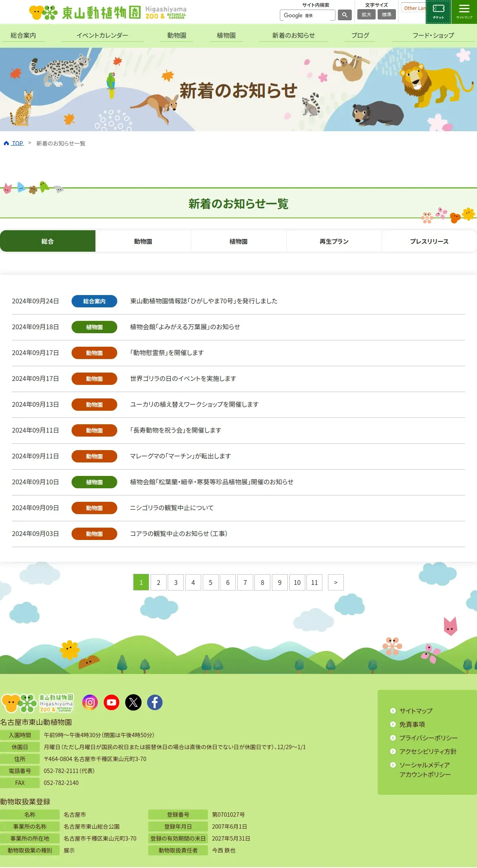Go to pagination page 5
Image resolution: width=477 pixels, height=868 pixels.
pyautogui.click(x=211, y=582)
